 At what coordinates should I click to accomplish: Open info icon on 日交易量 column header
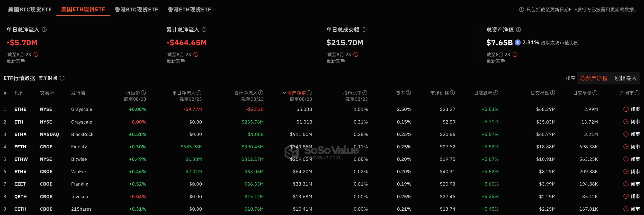coord(595,93)
